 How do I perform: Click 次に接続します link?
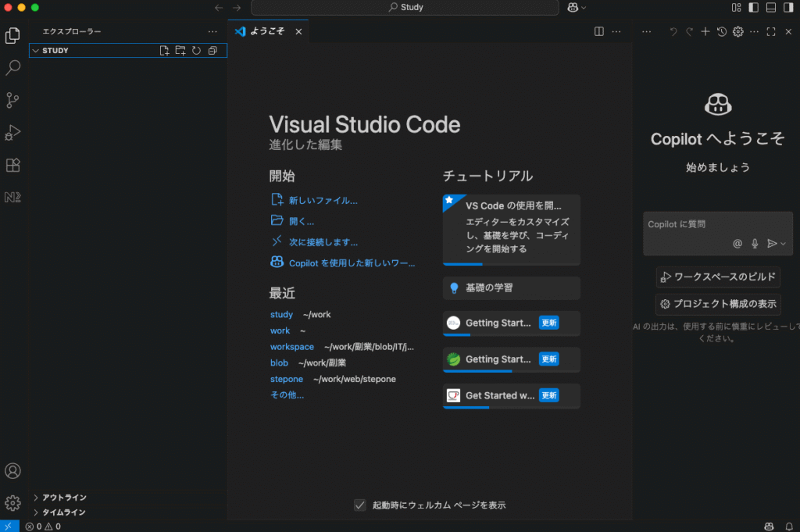[x=323, y=242]
